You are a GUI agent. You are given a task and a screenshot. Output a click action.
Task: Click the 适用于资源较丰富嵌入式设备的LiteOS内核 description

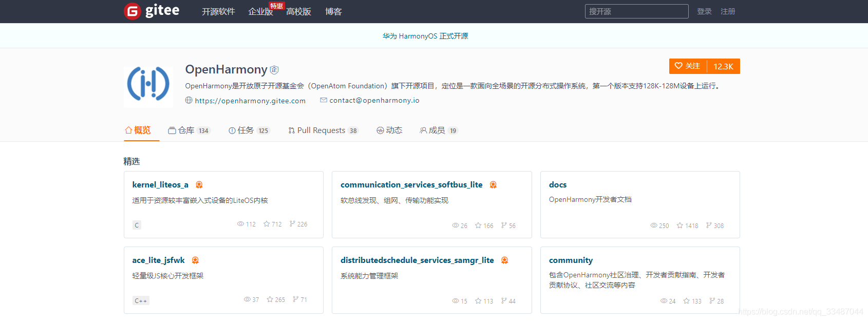click(200, 200)
